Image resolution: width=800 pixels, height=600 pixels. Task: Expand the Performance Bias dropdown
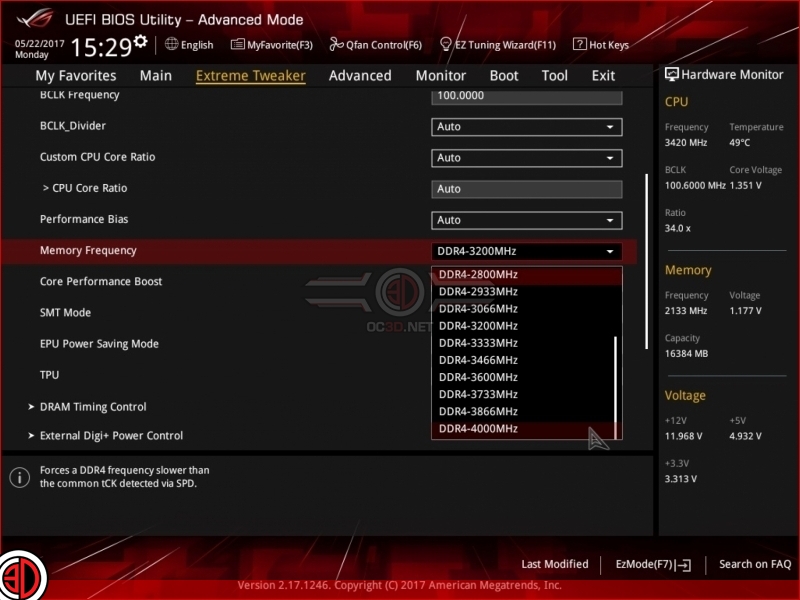527,220
